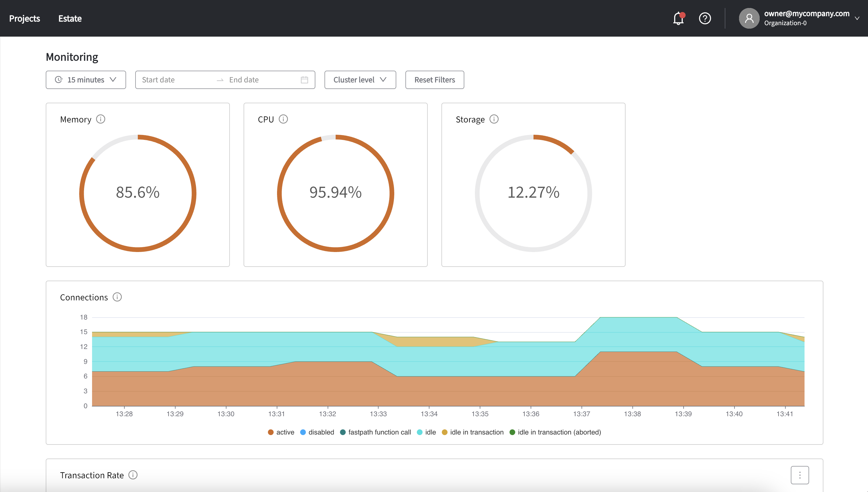Click the 13:41 time axis label
This screenshot has width=868, height=492.
785,414
